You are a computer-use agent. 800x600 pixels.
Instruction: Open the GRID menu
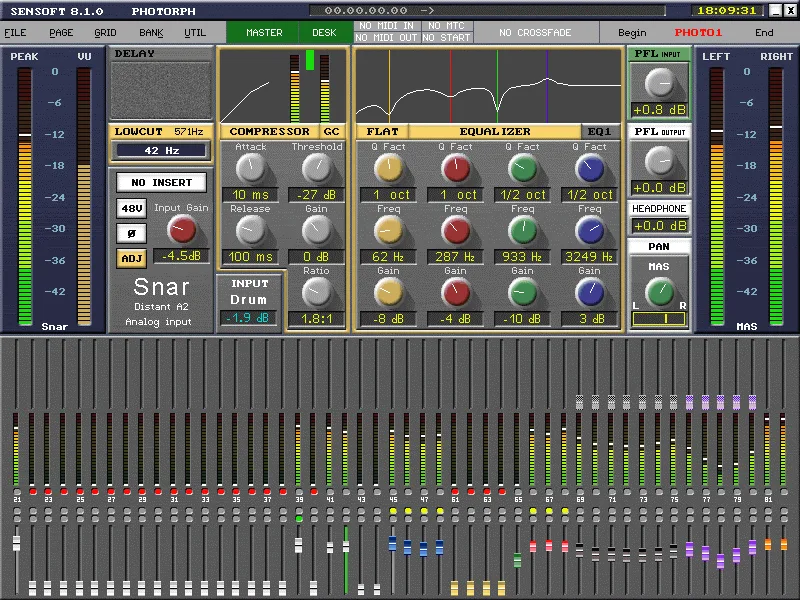(x=105, y=33)
